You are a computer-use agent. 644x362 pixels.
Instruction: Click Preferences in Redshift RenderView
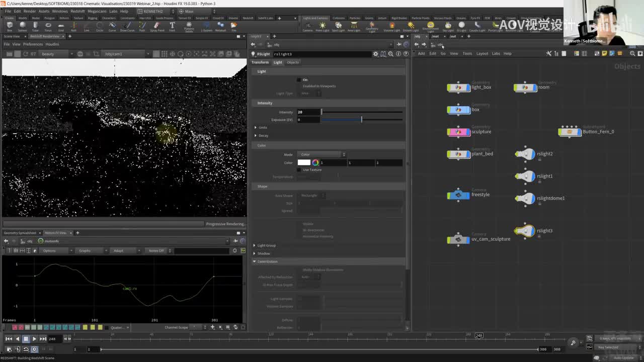click(x=33, y=44)
